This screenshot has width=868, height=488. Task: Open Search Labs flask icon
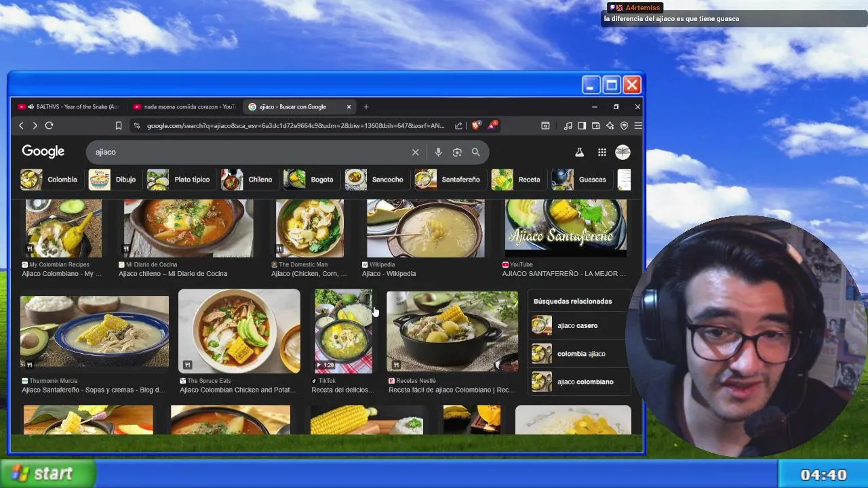click(x=579, y=152)
